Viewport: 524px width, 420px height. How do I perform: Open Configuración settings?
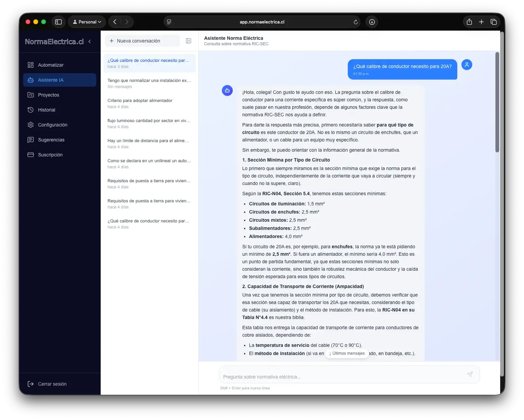tap(60, 125)
